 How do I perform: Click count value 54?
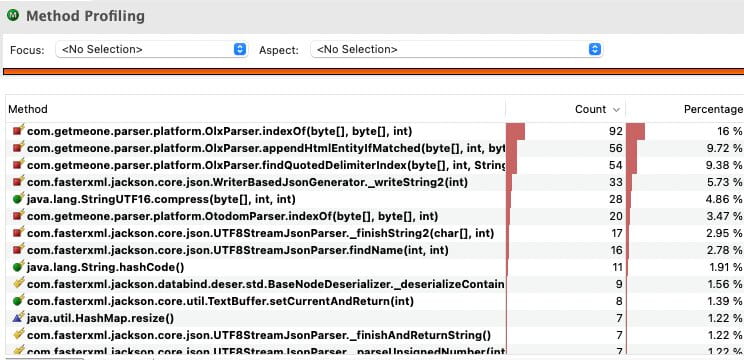pos(615,165)
